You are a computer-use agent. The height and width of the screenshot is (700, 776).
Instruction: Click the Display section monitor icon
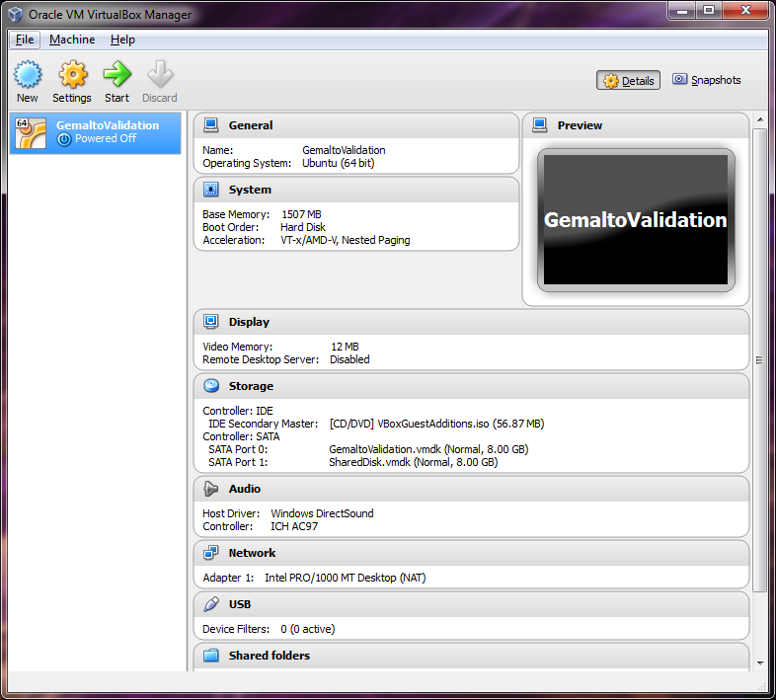pyautogui.click(x=211, y=322)
